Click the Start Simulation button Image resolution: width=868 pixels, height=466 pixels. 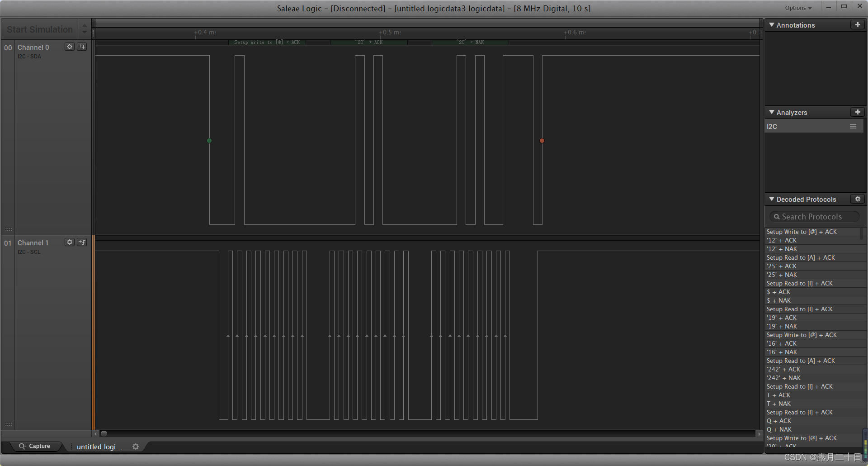[x=40, y=29]
